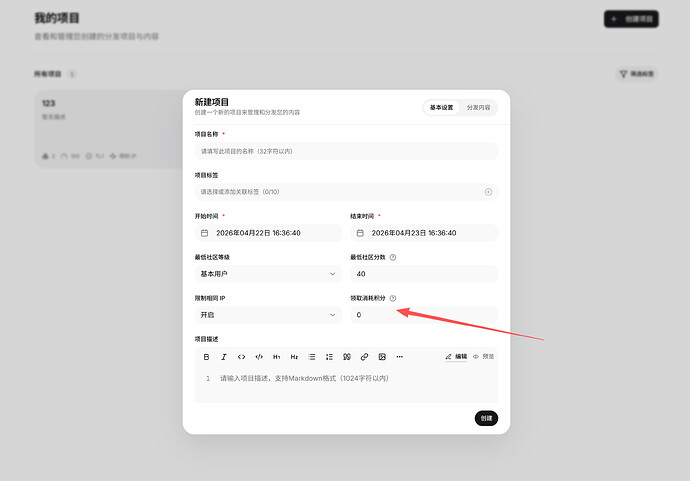Insert ordered list in editor toolbar
Image resolution: width=690 pixels, height=481 pixels.
pyautogui.click(x=329, y=357)
